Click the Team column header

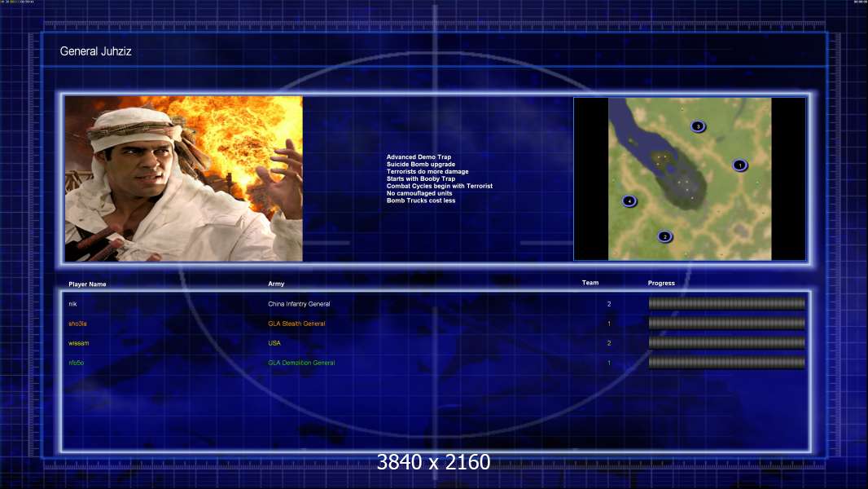pos(590,283)
